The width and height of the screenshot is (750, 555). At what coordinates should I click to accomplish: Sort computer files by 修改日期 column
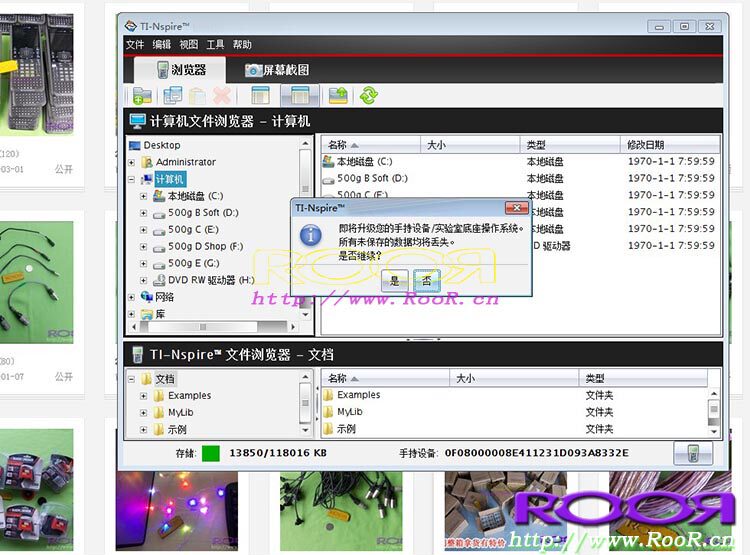click(670, 144)
